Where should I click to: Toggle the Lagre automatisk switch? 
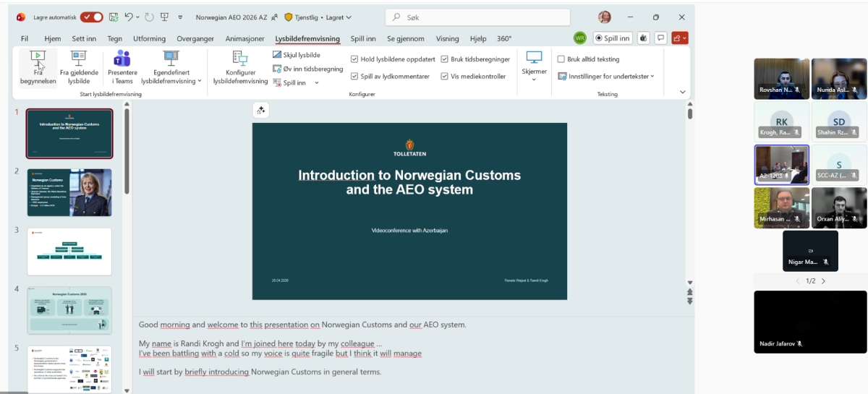click(91, 17)
